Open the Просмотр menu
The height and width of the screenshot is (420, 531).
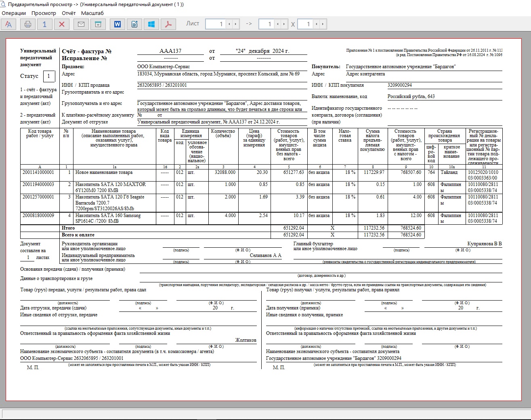(x=44, y=13)
